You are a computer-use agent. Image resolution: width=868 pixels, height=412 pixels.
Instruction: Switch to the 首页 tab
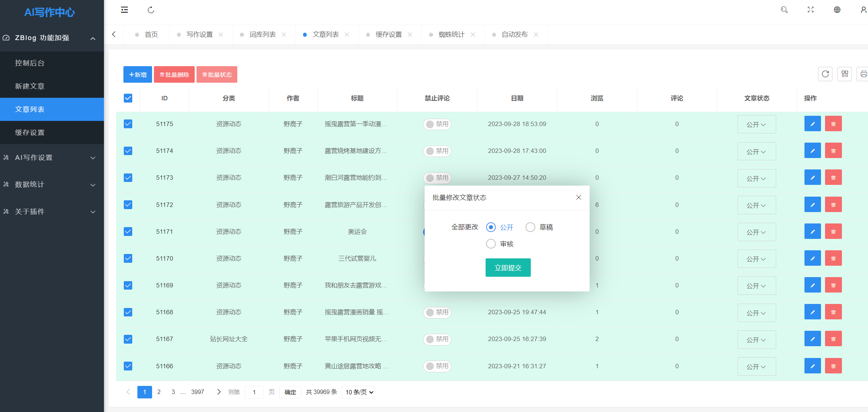point(146,35)
